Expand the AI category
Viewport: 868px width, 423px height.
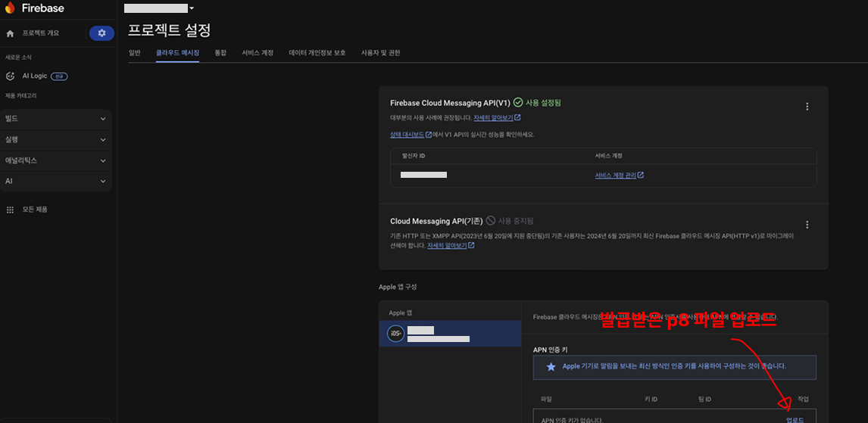[56, 182]
